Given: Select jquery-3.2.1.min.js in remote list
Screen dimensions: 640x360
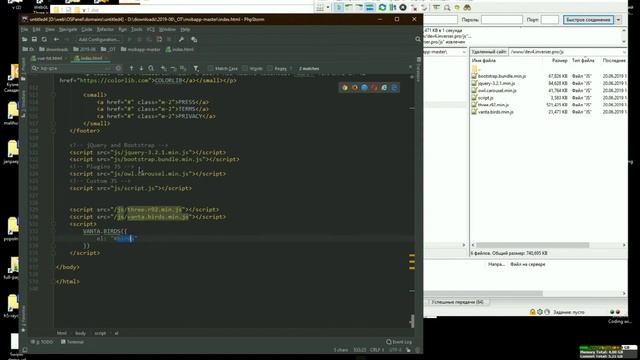Looking at the screenshot, I should [496, 83].
